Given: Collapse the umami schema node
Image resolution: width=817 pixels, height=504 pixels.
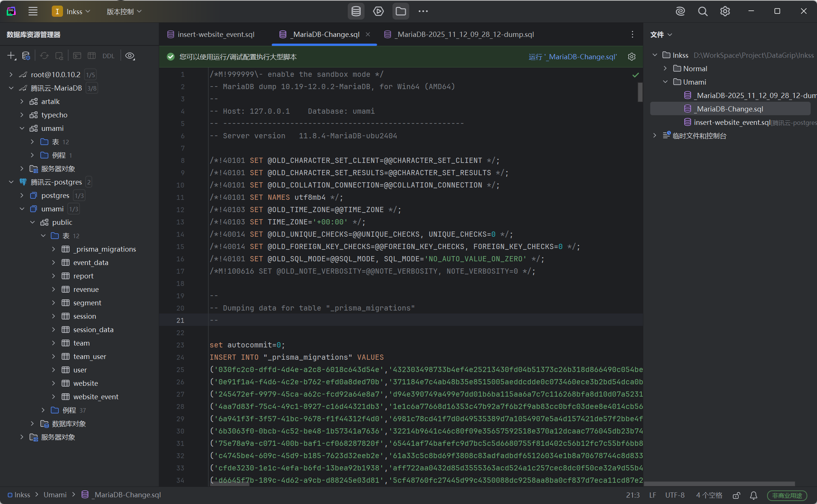Looking at the screenshot, I should [x=22, y=128].
